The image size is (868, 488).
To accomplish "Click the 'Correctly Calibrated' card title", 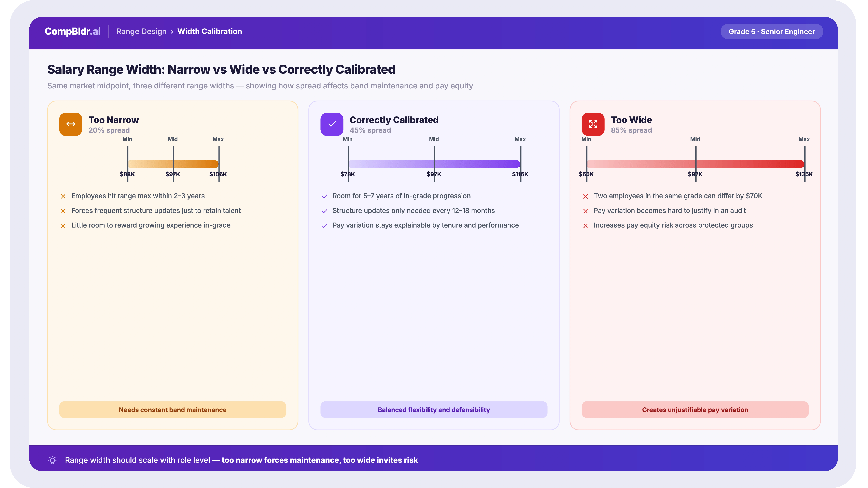I will [394, 120].
